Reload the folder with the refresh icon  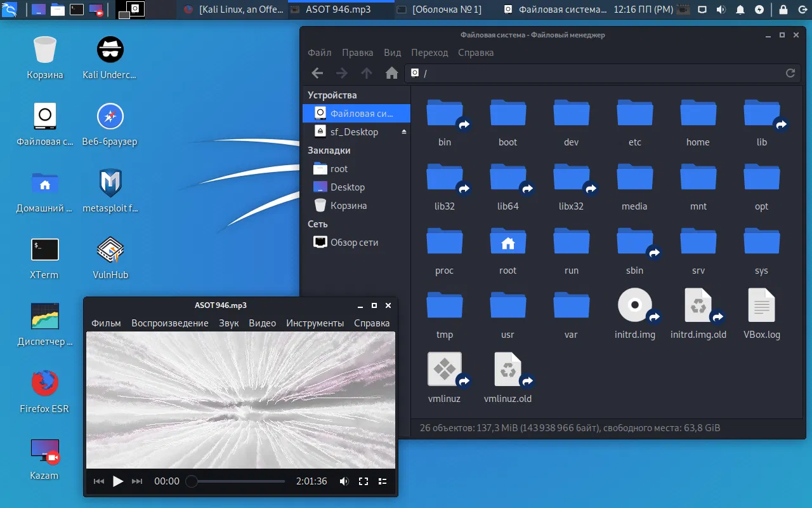(x=790, y=73)
